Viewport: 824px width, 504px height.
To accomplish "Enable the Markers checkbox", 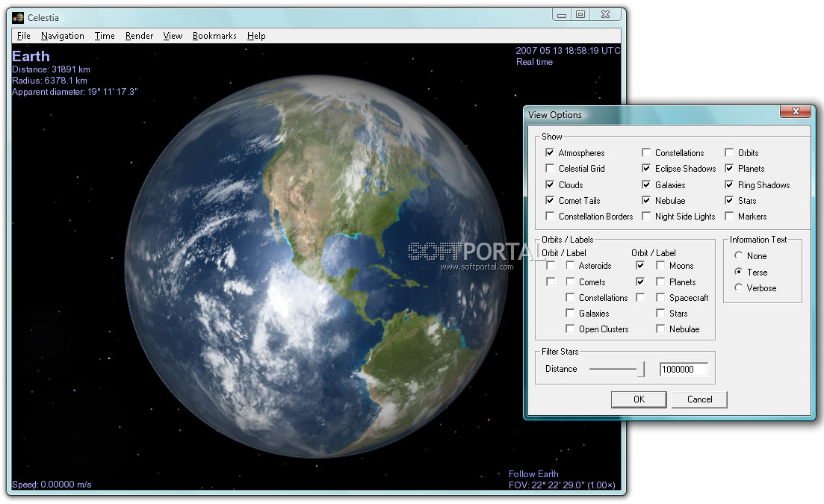I will [729, 217].
